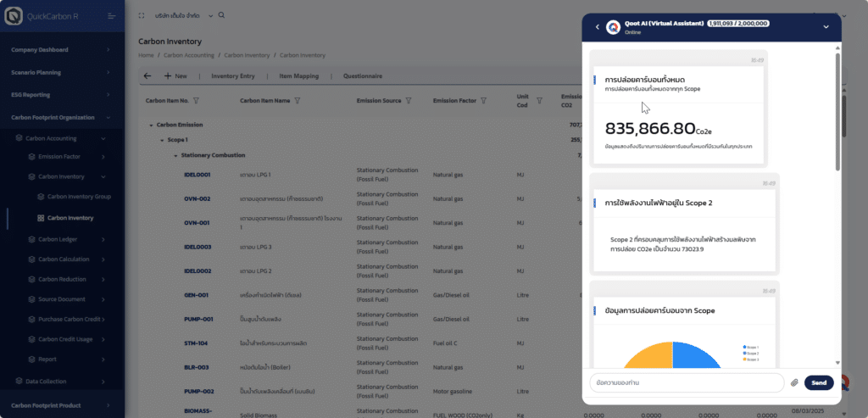
Task: Click the Carbon Accounting breadcrumb link
Action: click(189, 55)
